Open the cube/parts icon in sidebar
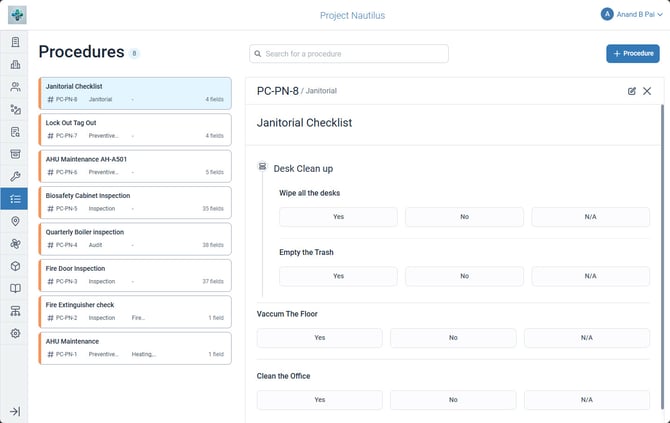The width and height of the screenshot is (670, 423). tap(15, 266)
